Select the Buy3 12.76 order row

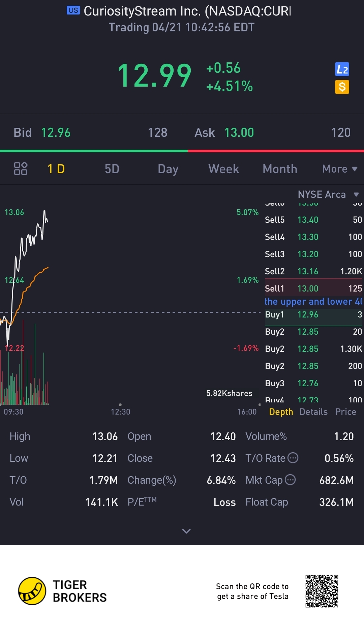tap(313, 383)
